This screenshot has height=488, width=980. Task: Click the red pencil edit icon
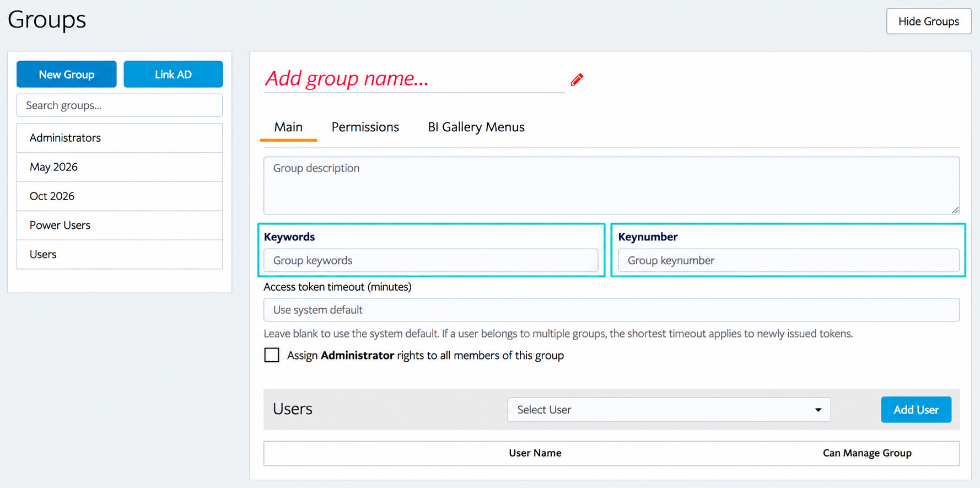(577, 80)
